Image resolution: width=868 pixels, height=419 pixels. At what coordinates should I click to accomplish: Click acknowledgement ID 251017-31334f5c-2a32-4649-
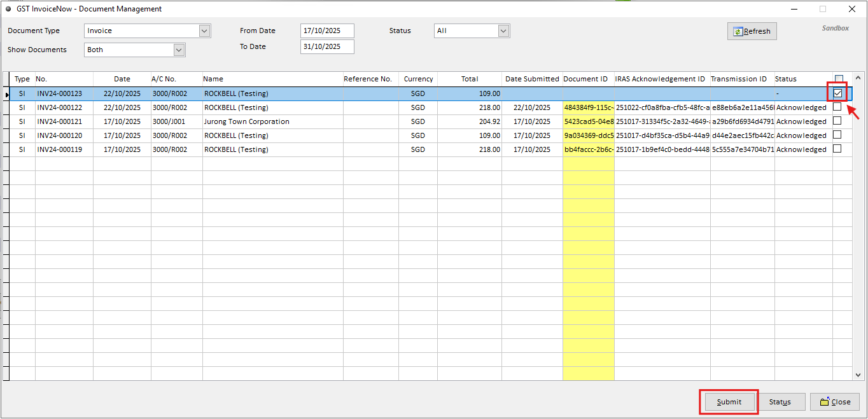(662, 121)
